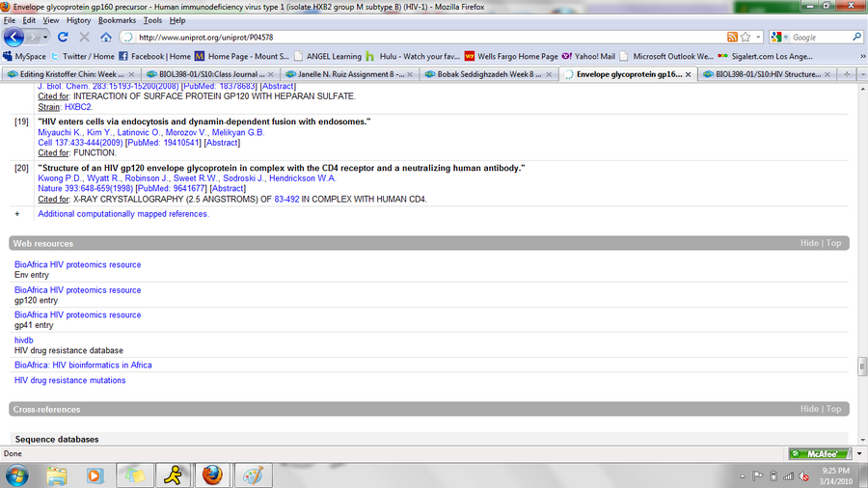Click the RSS feed icon in address bar
Image resolution: width=868 pixels, height=488 pixels.
click(x=732, y=37)
